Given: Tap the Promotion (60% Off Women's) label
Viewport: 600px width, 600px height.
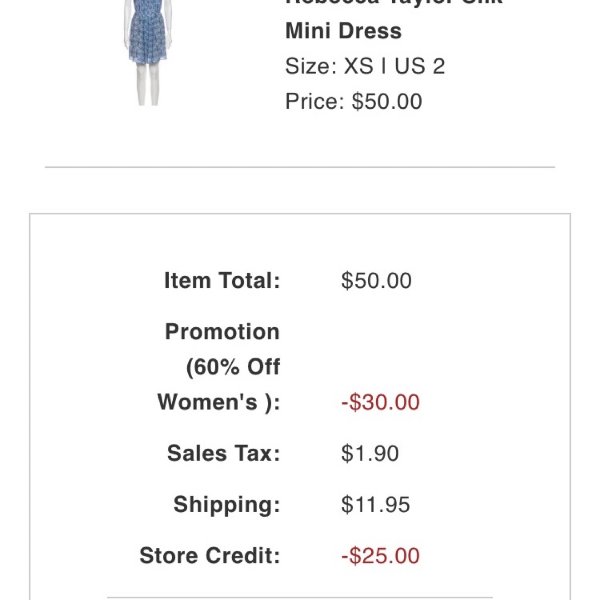Looking at the screenshot, I should coord(219,367).
